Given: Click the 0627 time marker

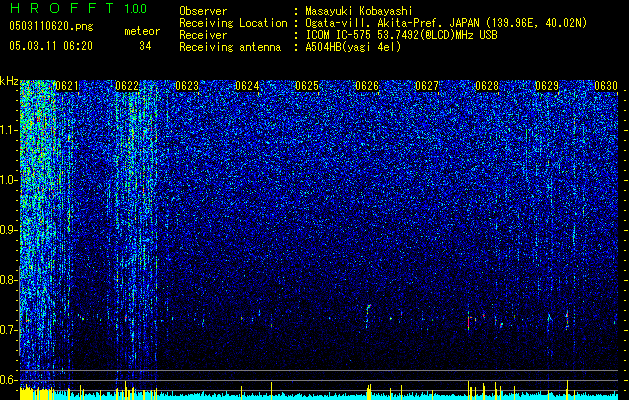Looking at the screenshot, I should [x=427, y=86].
